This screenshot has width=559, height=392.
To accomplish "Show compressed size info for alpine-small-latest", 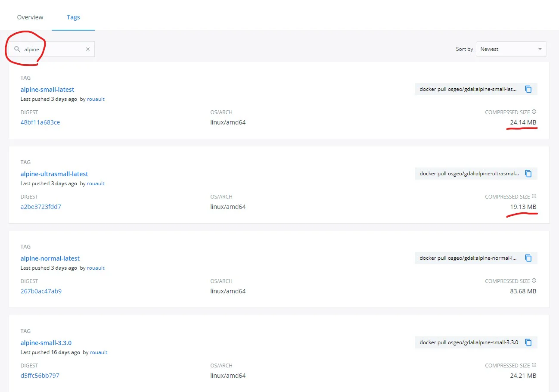I will point(534,112).
